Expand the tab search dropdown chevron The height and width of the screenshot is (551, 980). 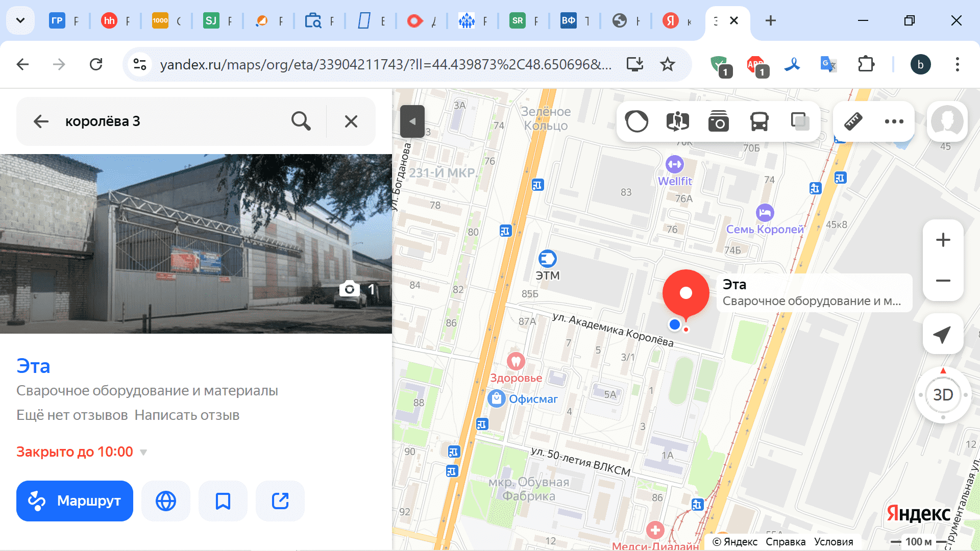pyautogui.click(x=20, y=20)
